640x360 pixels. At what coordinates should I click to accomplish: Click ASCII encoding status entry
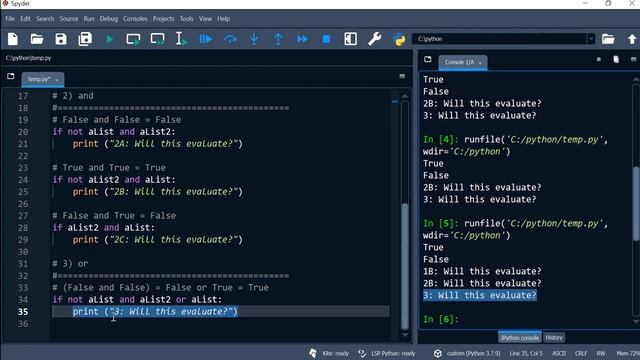559,353
